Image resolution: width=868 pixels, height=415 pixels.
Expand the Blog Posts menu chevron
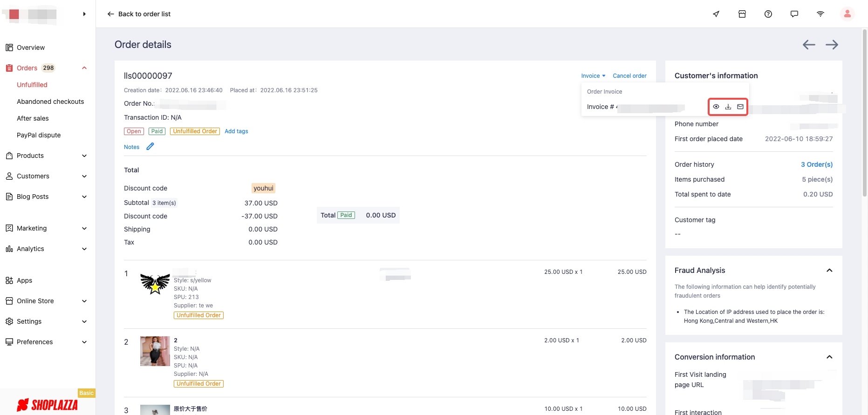pos(84,197)
